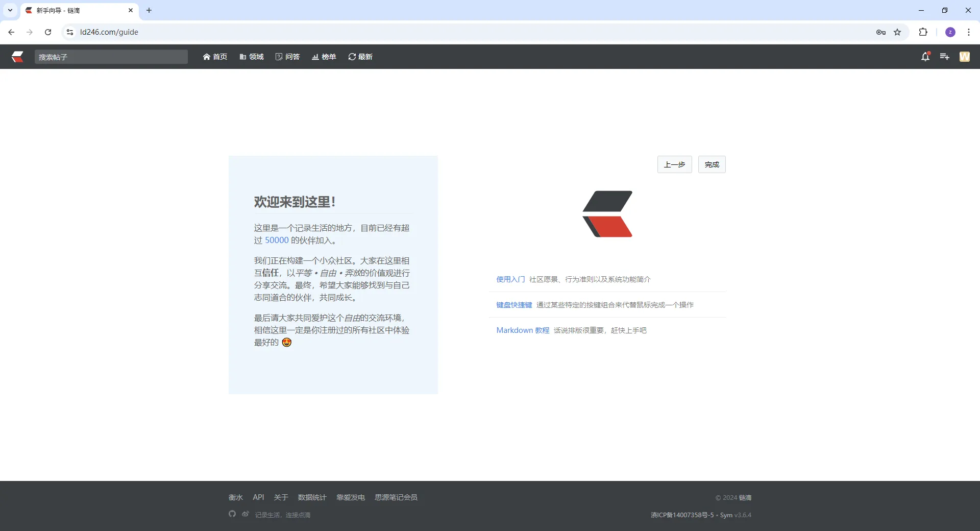Open 榜单 in the navigation bar

pos(324,57)
